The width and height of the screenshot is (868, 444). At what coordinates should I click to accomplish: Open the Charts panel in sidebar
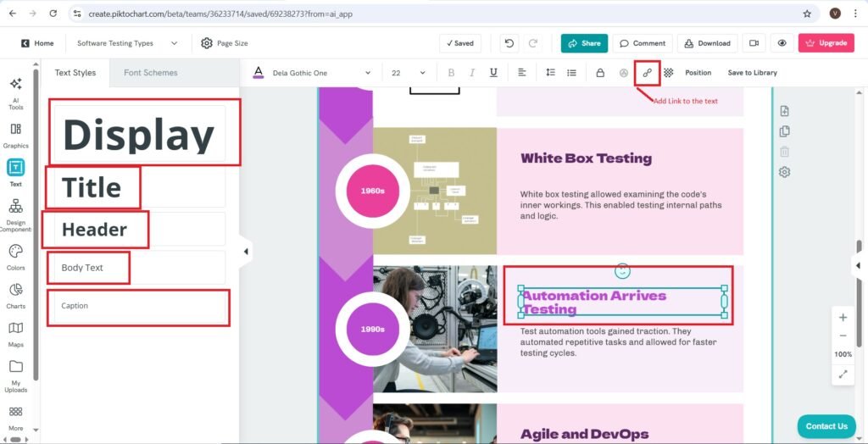click(x=15, y=296)
